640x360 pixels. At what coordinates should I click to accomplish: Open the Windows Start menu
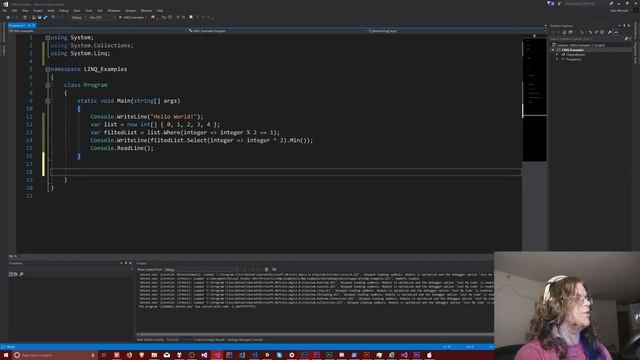pos(6,355)
